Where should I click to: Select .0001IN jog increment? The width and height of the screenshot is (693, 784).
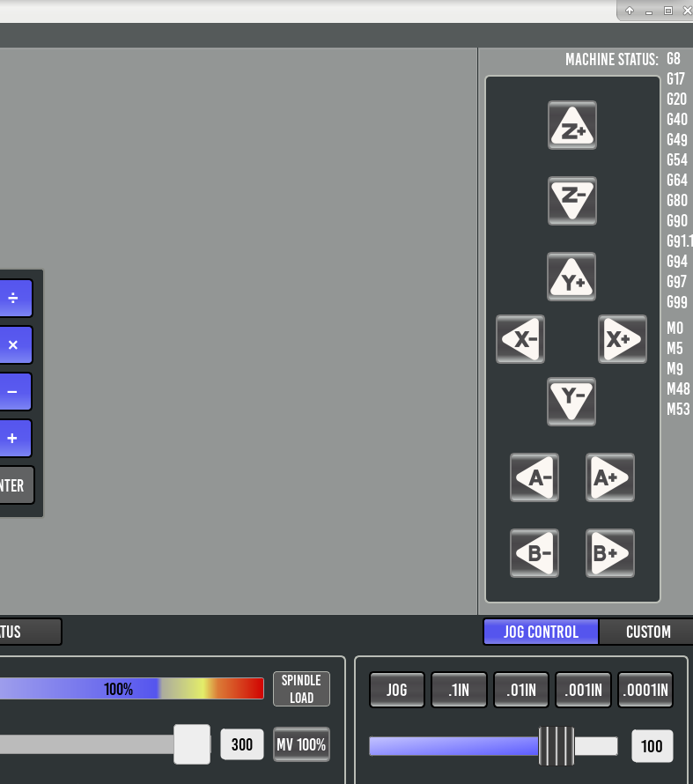click(645, 690)
